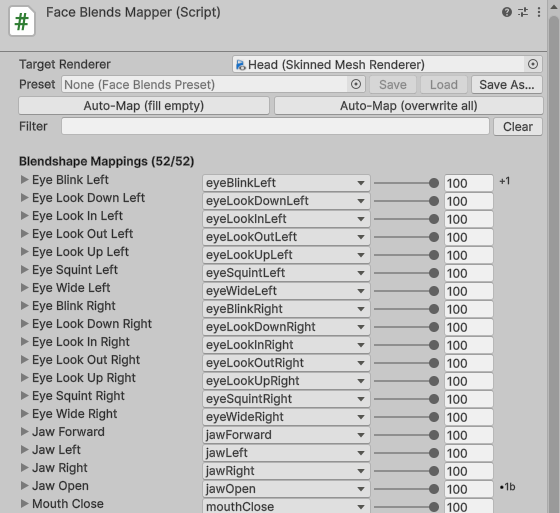Click the Eye Look Down Right label
This screenshot has height=513, width=560.
[92, 324]
